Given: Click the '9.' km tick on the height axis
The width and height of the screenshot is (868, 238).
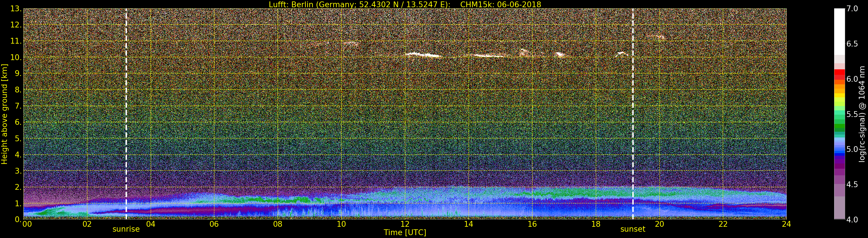Looking at the screenshot, I should 18,73.
